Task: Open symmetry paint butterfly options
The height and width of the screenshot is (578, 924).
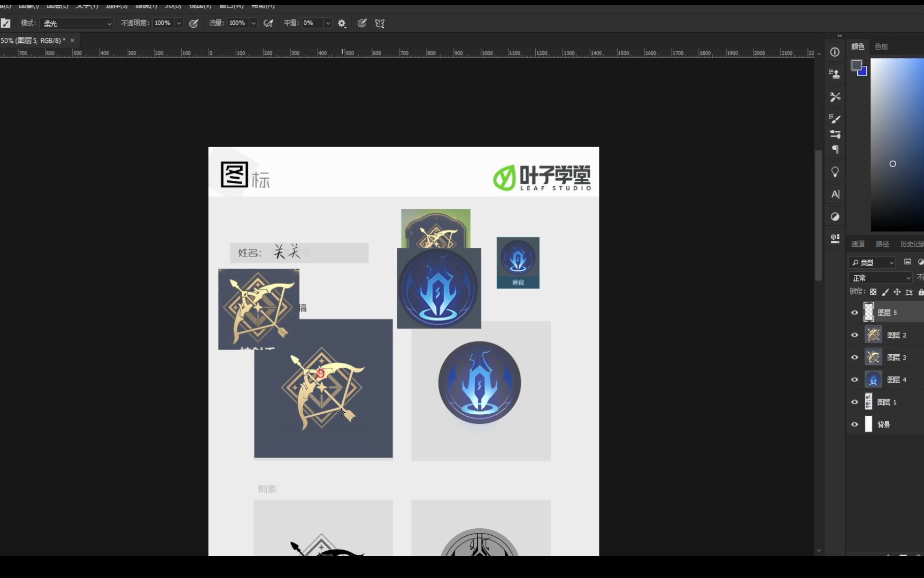Action: coord(380,23)
